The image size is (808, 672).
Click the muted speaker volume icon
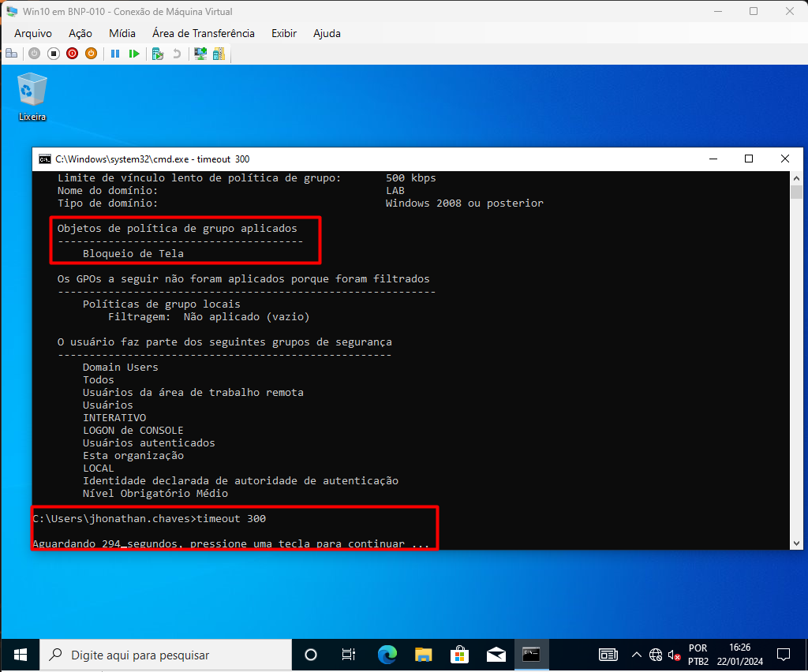pos(674,655)
